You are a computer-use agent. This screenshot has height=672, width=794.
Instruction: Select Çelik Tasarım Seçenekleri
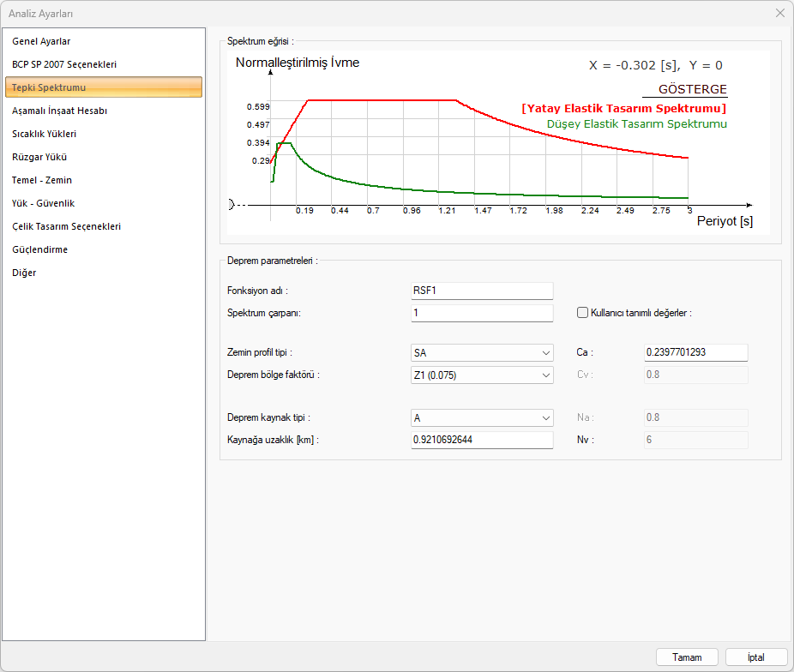click(x=66, y=226)
